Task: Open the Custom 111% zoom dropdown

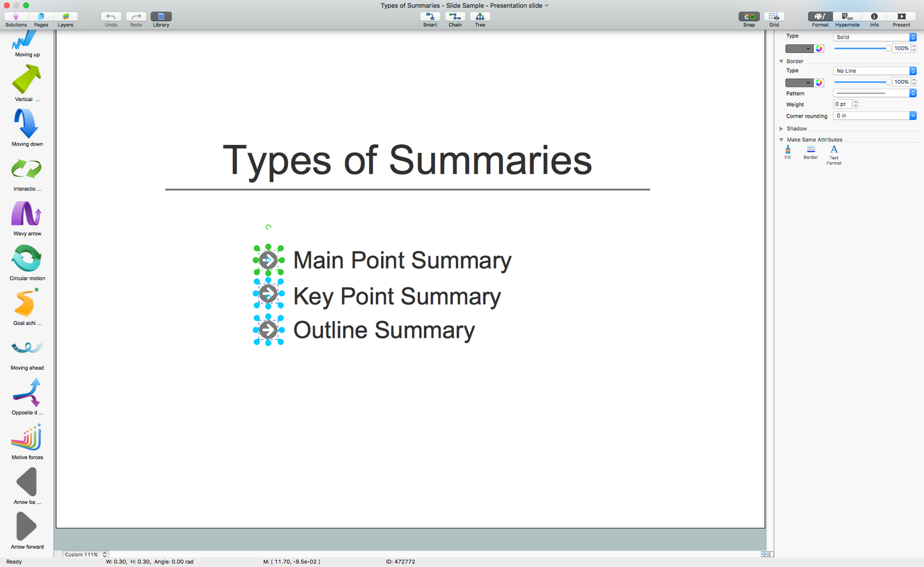Action: tap(86, 555)
